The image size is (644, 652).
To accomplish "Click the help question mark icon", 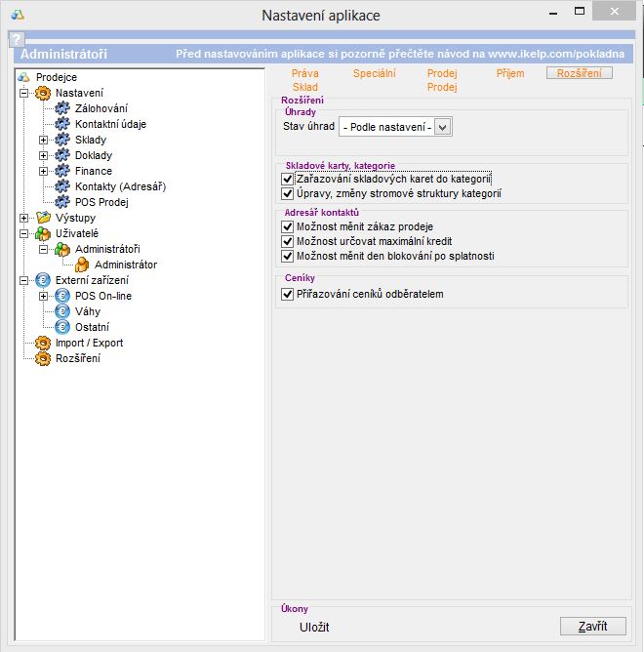I will (x=16, y=39).
